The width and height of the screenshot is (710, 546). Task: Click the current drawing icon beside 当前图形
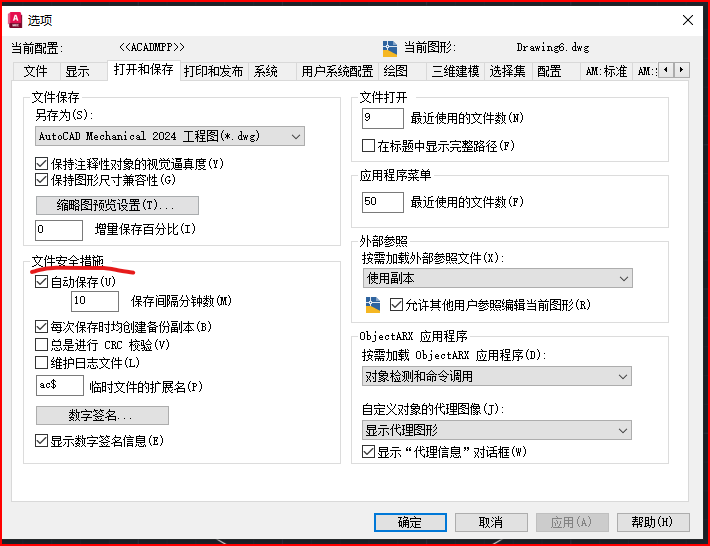pos(389,48)
